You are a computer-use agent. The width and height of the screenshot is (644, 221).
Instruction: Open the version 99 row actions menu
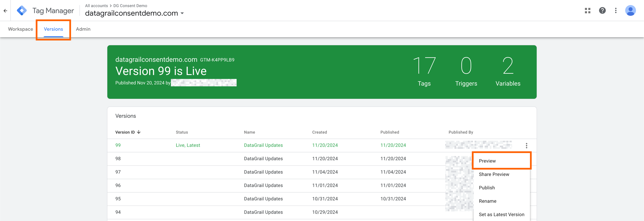pos(526,145)
